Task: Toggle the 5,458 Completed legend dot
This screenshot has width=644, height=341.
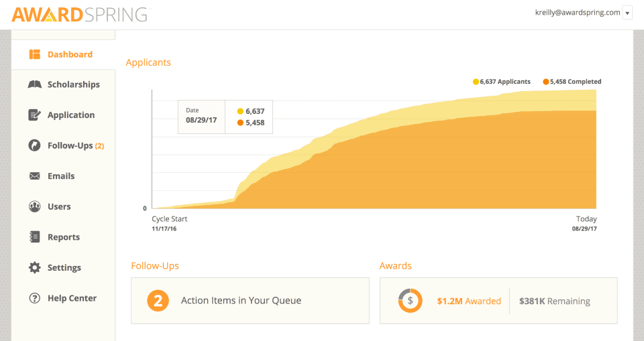Action: 546,82
